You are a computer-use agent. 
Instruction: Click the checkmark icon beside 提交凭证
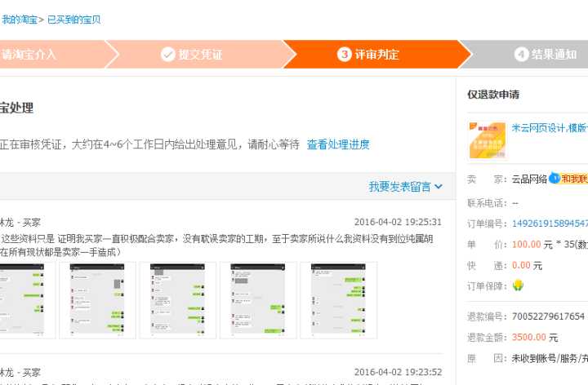[168, 55]
